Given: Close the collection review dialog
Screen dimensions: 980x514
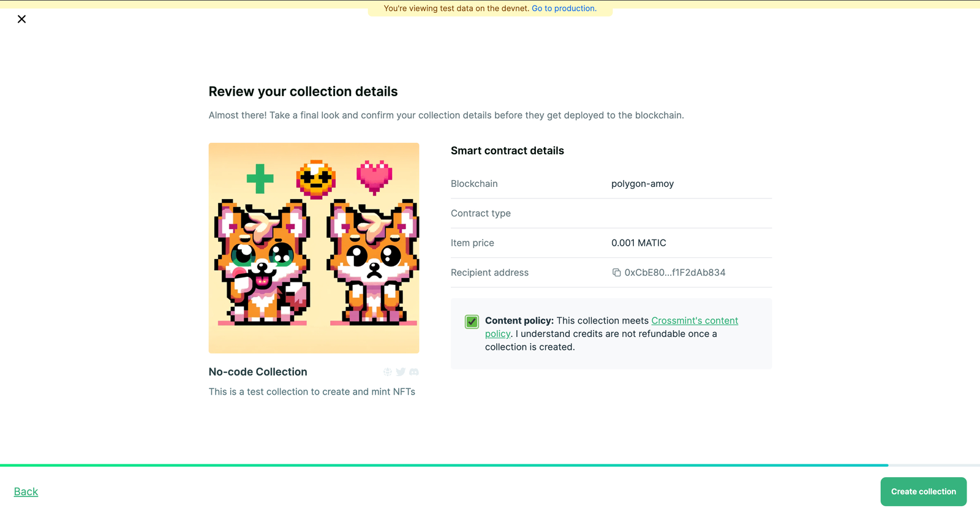Looking at the screenshot, I should coord(21,19).
